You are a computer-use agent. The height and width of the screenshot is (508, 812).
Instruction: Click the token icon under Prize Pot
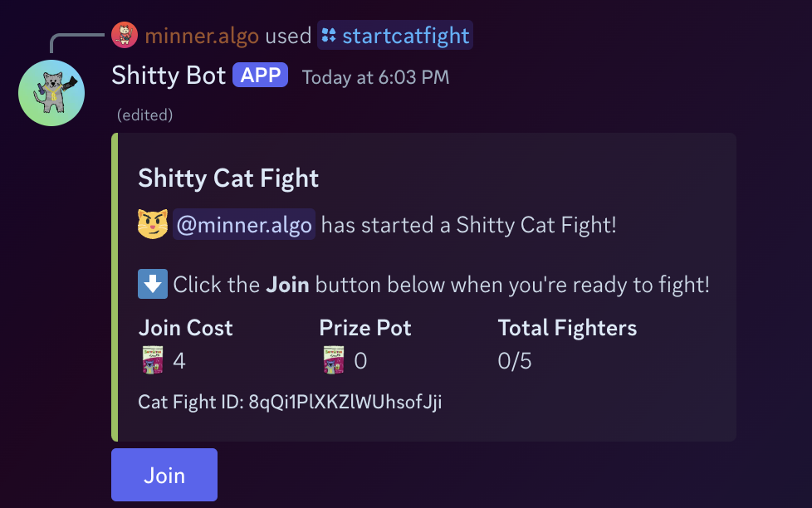pyautogui.click(x=333, y=360)
